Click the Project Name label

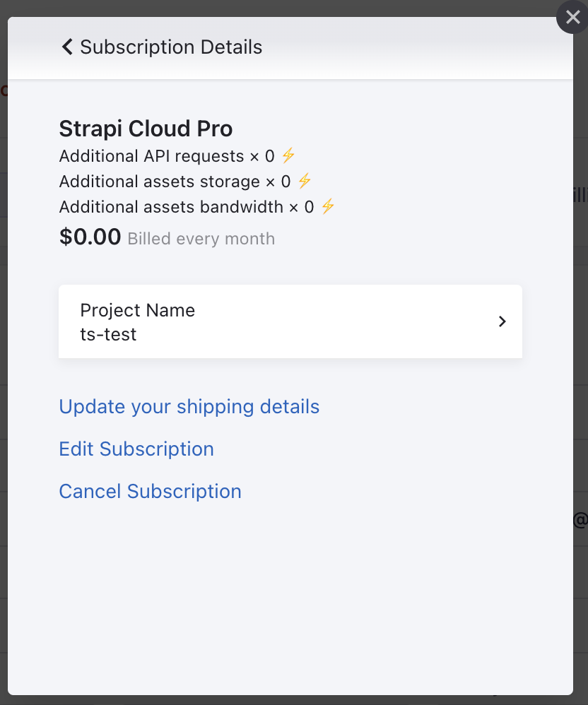pos(137,310)
